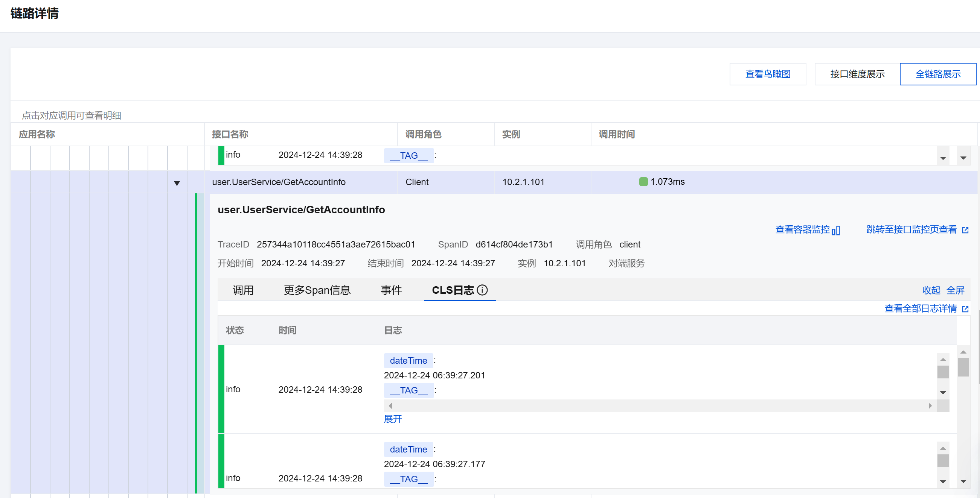Click up arrow of outer log list scrollbar
Screen dimensions: 980x498
tap(963, 352)
